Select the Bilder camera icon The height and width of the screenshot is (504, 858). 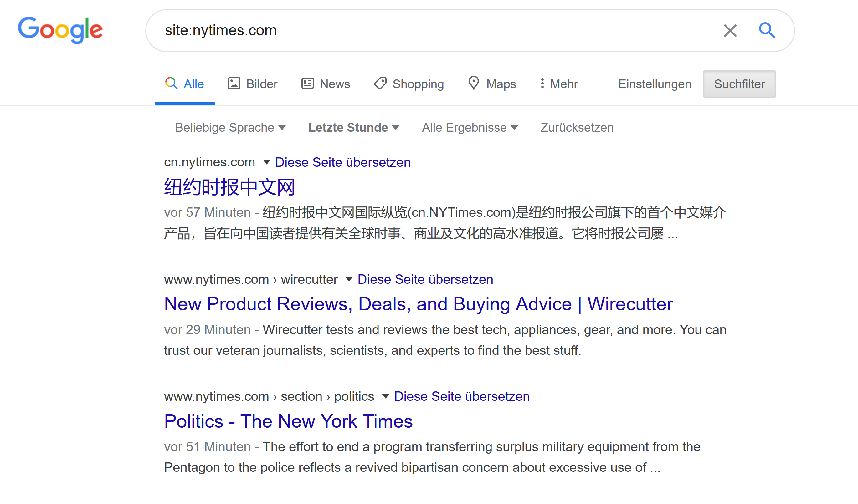pos(234,84)
